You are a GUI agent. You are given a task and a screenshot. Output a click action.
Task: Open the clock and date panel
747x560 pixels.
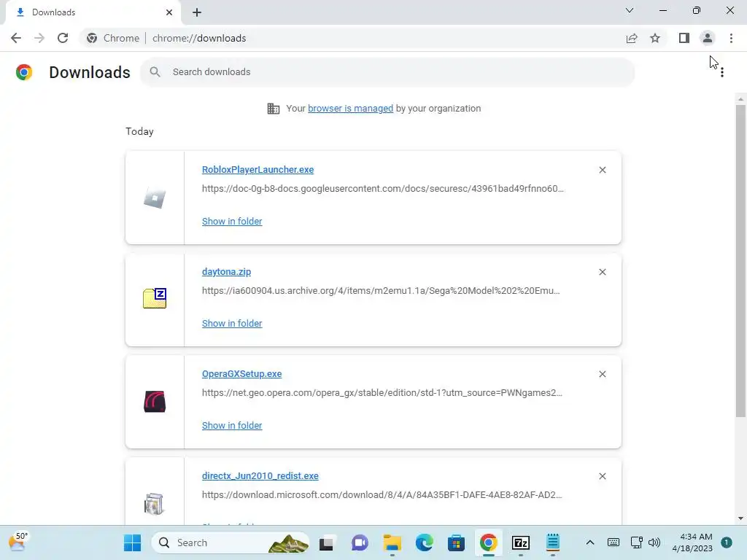692,542
